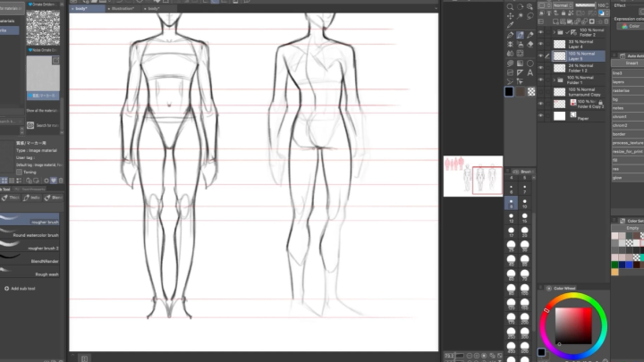Select the Zoom magnifier tool
The height and width of the screenshot is (362, 644).
tap(510, 5)
